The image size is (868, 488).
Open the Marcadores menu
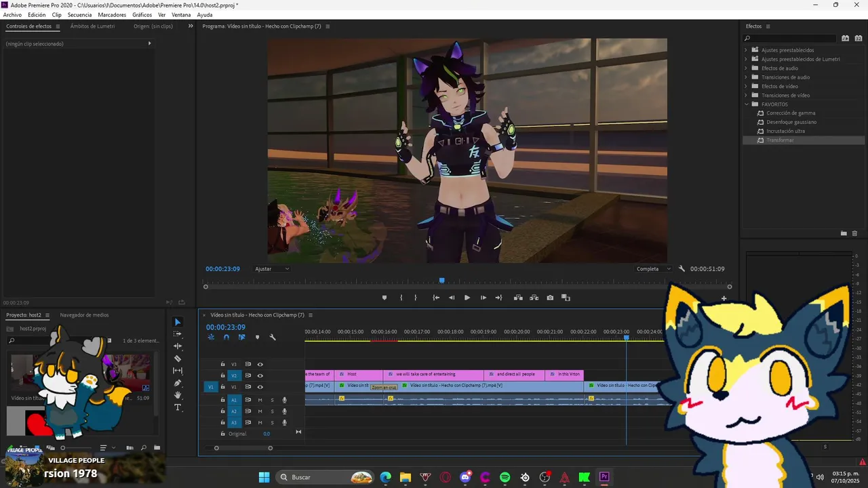tap(112, 14)
